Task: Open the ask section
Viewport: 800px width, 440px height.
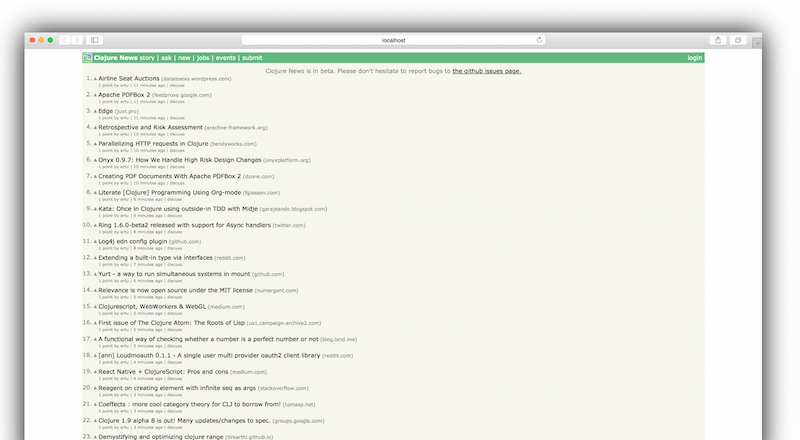Action: click(166, 58)
